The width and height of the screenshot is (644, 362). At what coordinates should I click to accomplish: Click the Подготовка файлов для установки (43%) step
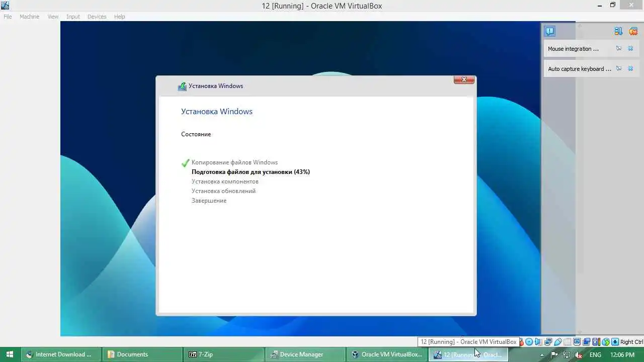pyautogui.click(x=251, y=172)
